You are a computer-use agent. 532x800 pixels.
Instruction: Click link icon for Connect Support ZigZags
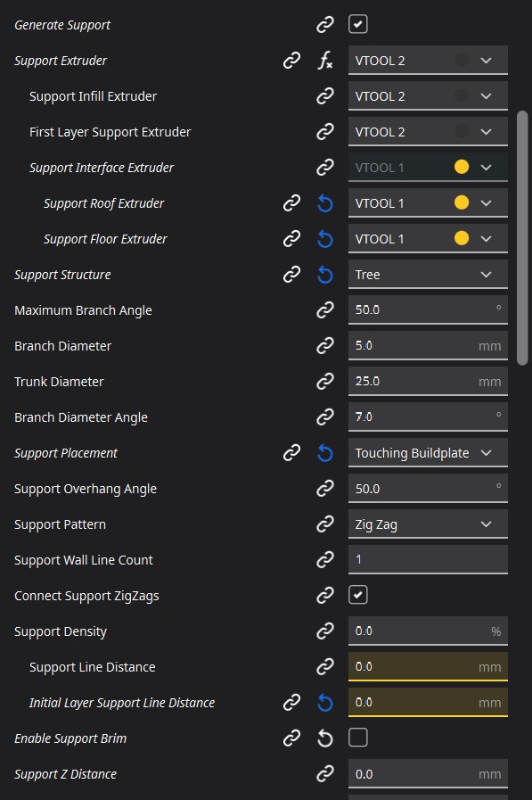point(324,596)
